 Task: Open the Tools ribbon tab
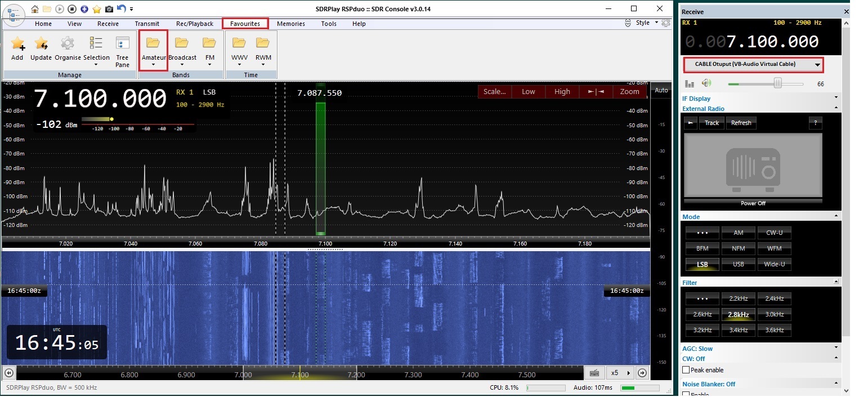pos(329,24)
